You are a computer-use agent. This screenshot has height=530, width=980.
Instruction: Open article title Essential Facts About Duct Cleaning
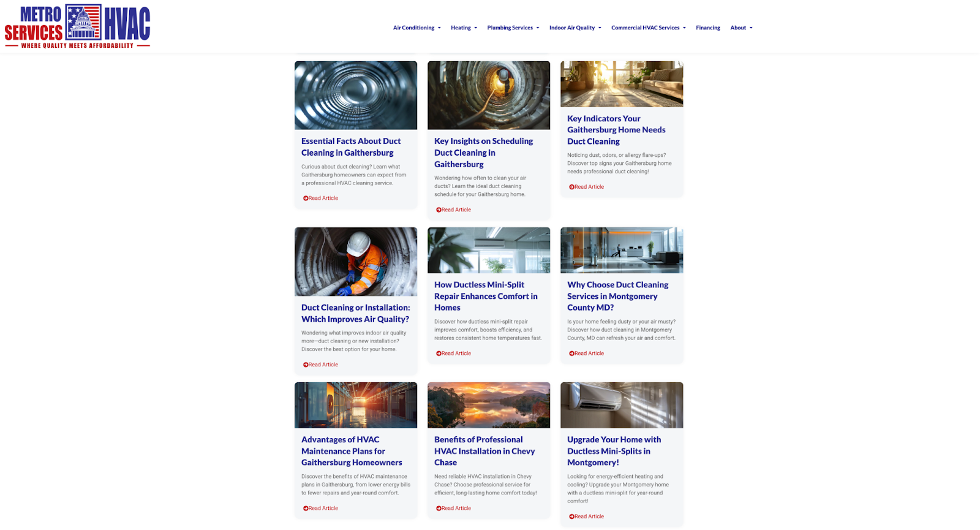pos(350,147)
